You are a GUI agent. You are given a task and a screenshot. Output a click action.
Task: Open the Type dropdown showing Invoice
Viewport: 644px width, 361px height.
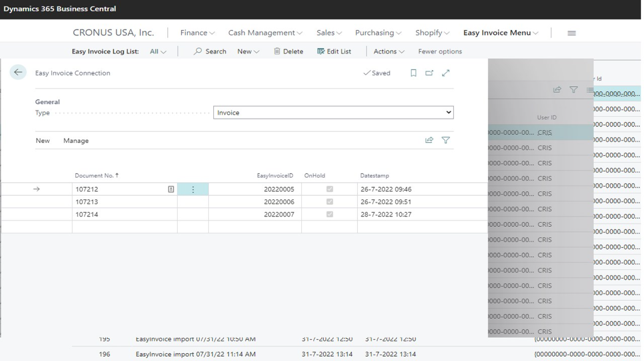pyautogui.click(x=333, y=113)
